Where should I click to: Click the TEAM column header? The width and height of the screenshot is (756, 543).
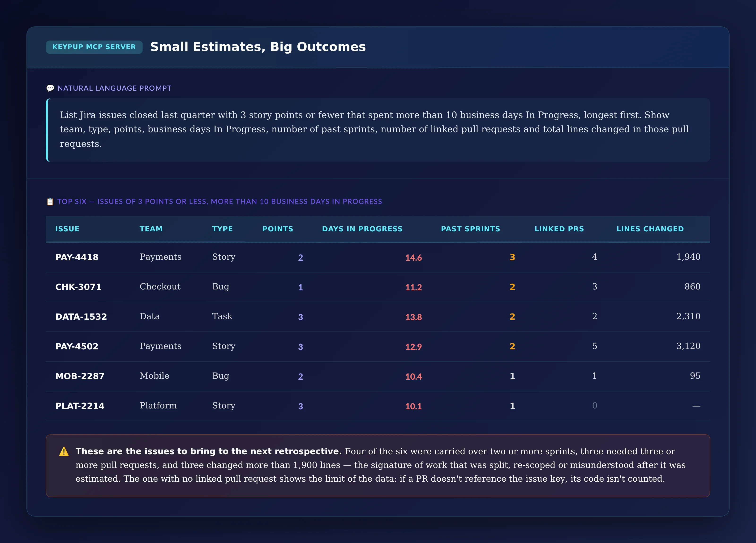click(151, 229)
